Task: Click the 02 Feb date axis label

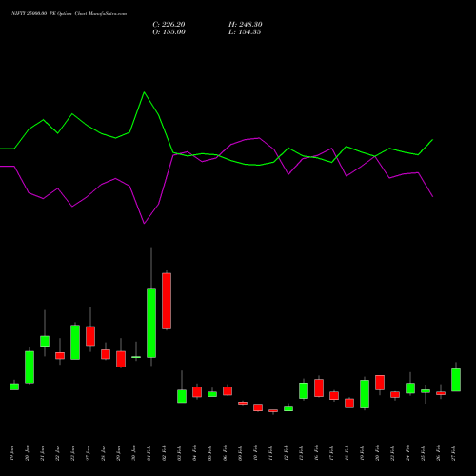Action: pos(165,454)
